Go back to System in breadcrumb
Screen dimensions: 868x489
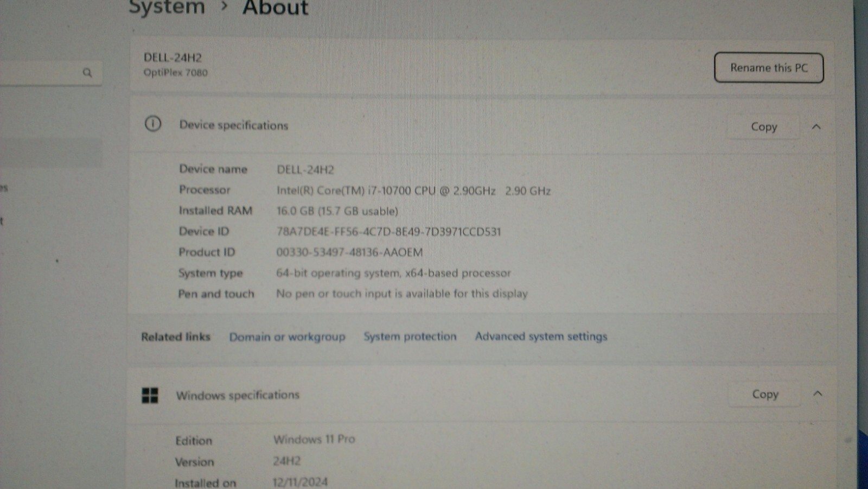point(167,8)
